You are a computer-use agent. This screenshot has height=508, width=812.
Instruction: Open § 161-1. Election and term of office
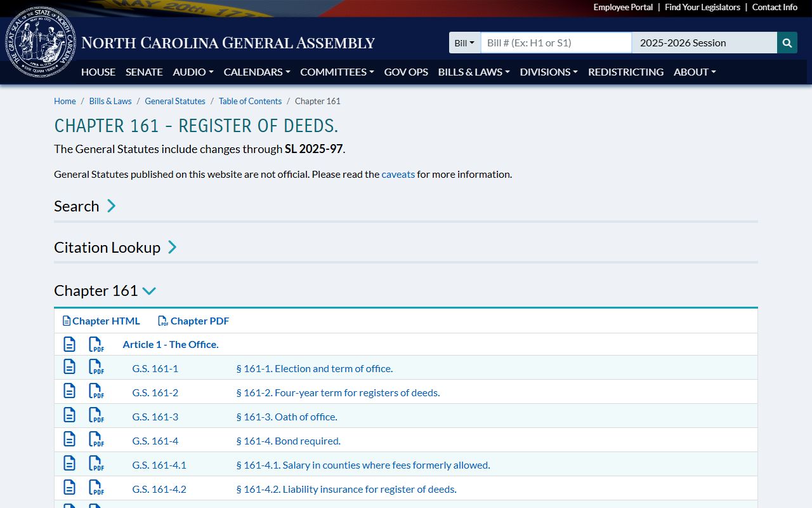[315, 368]
